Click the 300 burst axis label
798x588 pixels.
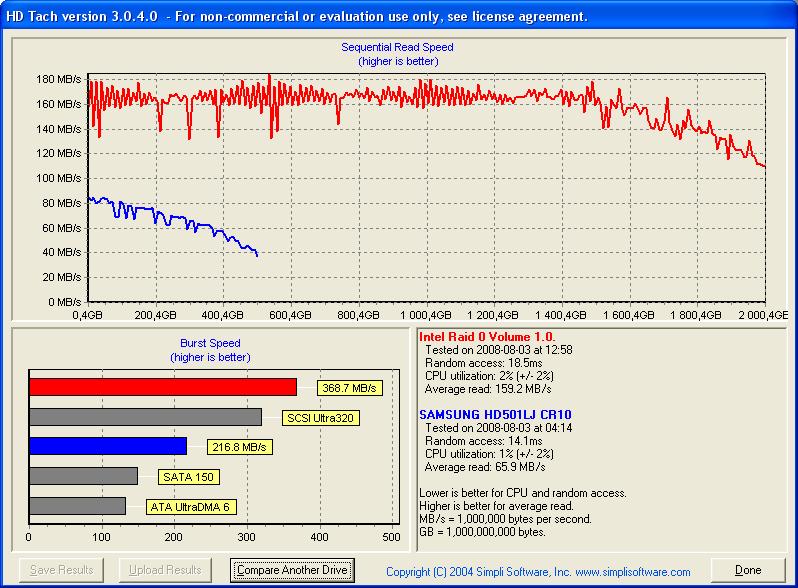[x=246, y=537]
